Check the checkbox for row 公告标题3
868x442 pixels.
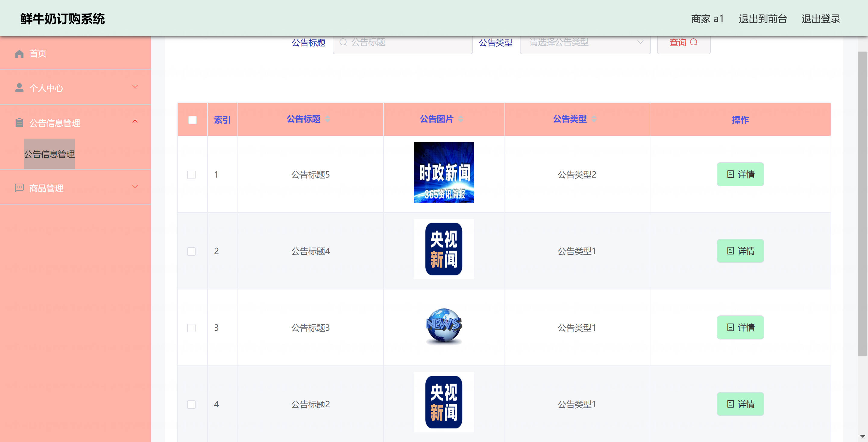[191, 328]
